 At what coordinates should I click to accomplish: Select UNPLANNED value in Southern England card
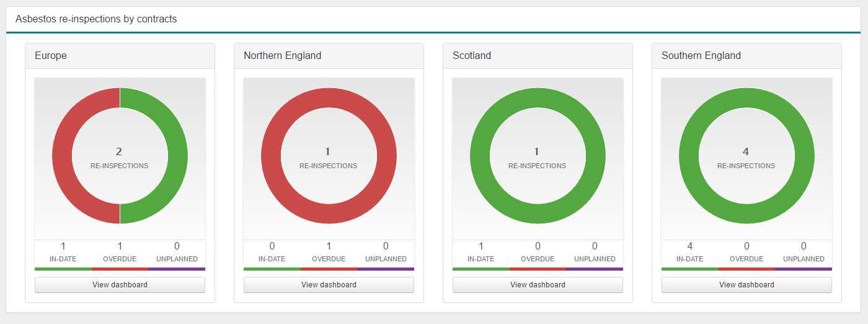tap(804, 246)
